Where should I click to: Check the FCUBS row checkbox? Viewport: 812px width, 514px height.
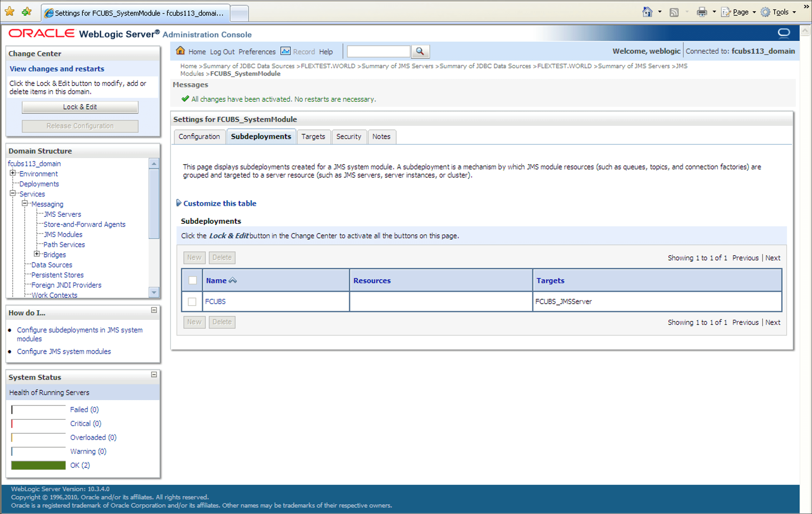tap(192, 302)
